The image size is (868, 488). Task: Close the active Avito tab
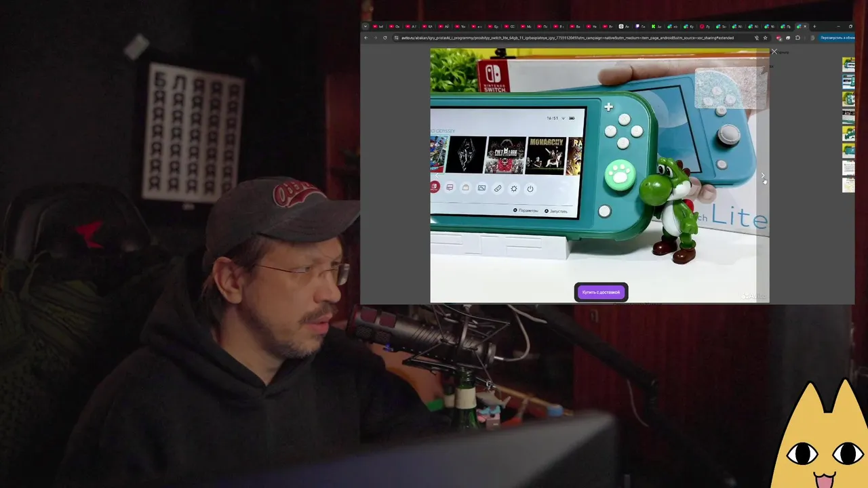click(805, 26)
